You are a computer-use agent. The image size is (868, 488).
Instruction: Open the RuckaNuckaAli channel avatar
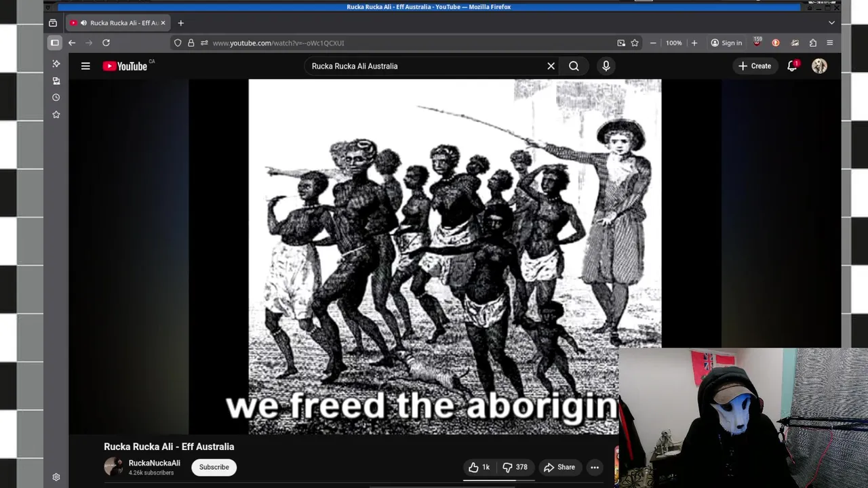113,467
